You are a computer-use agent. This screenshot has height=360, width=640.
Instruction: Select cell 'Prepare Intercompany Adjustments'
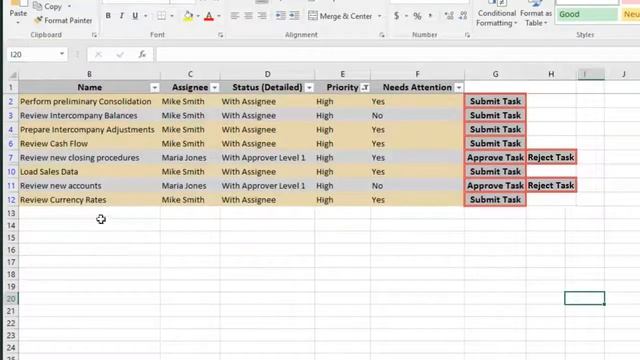tap(89, 130)
